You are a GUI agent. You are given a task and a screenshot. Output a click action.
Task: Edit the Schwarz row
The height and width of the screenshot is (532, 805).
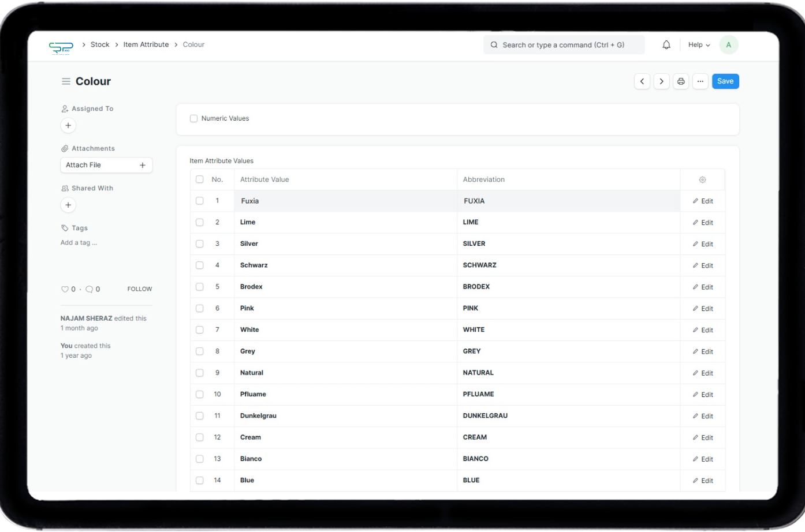(703, 265)
